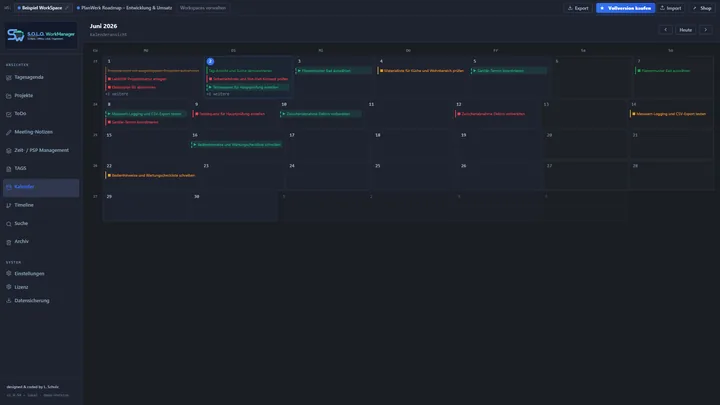Click the S.O.L.O. WorkManager logo
The image size is (720, 405).
[x=41, y=35]
